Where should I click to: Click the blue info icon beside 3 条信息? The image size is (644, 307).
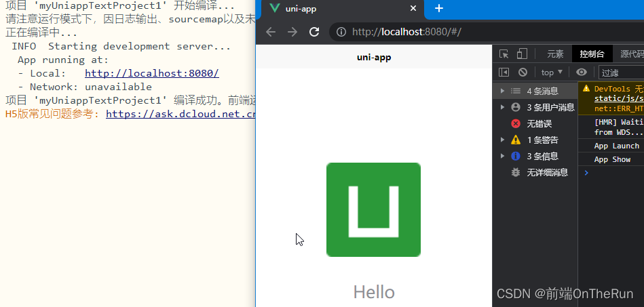[516, 156]
